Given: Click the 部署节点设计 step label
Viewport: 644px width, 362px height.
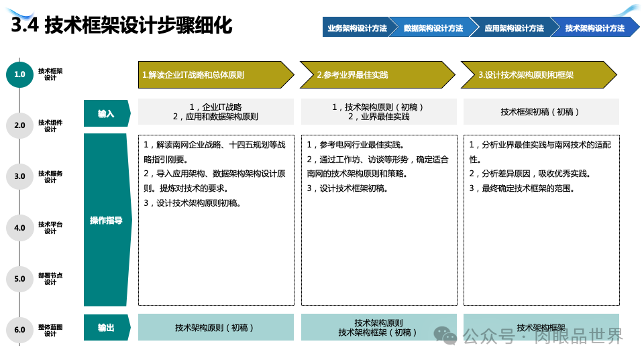Looking at the screenshot, I should [50, 279].
